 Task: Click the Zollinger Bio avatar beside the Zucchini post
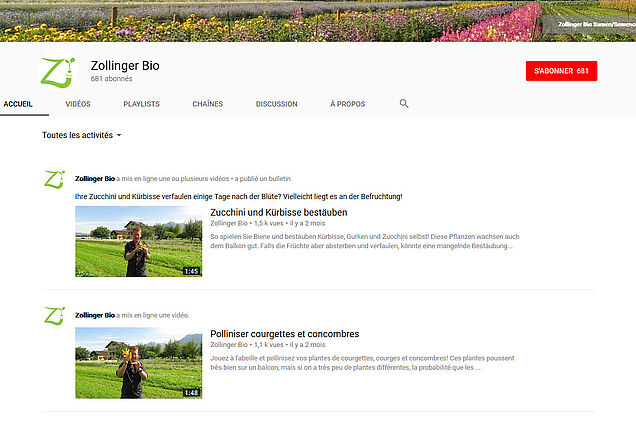pos(56,180)
